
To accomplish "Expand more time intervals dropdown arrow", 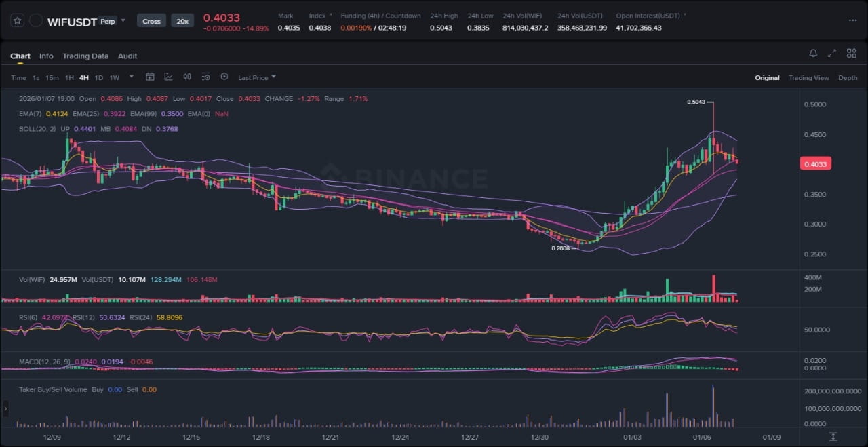I will tap(132, 77).
